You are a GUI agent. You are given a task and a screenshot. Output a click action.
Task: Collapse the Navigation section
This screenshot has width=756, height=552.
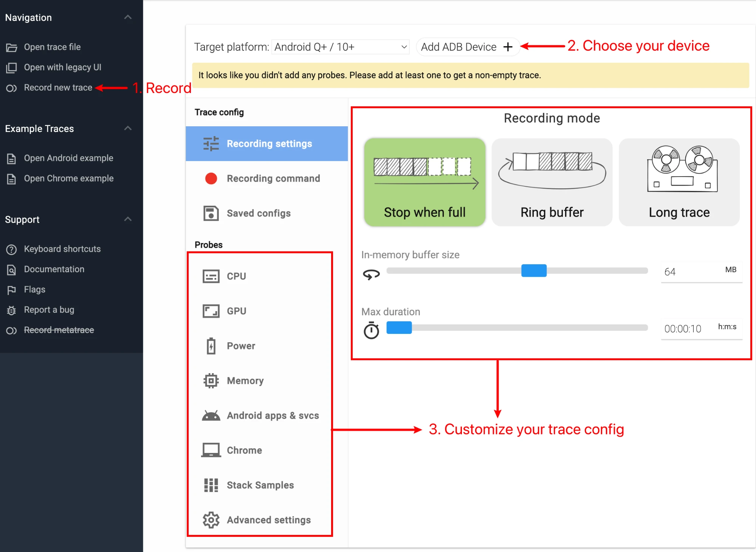(128, 17)
